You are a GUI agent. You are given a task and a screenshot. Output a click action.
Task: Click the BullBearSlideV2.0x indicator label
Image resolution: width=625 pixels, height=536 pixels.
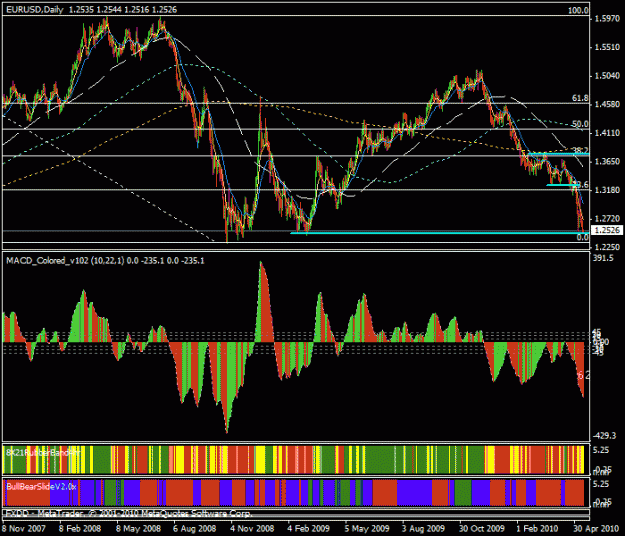pyautogui.click(x=41, y=487)
